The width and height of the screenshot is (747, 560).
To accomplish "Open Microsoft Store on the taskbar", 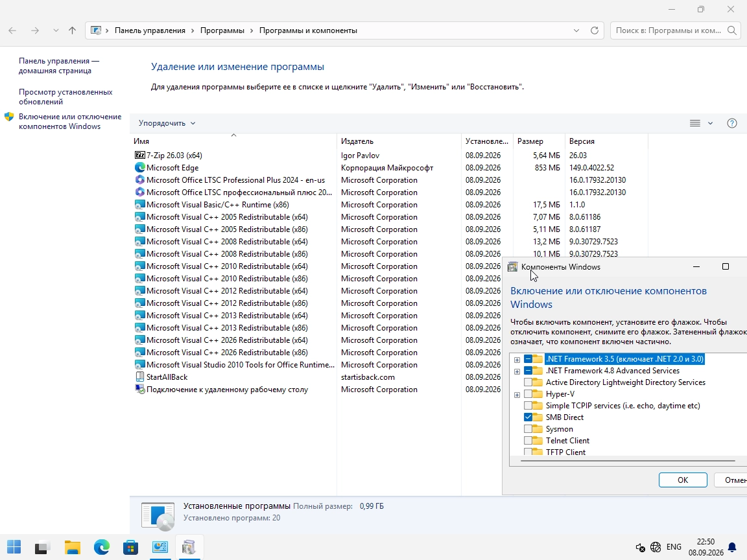I will (x=130, y=547).
